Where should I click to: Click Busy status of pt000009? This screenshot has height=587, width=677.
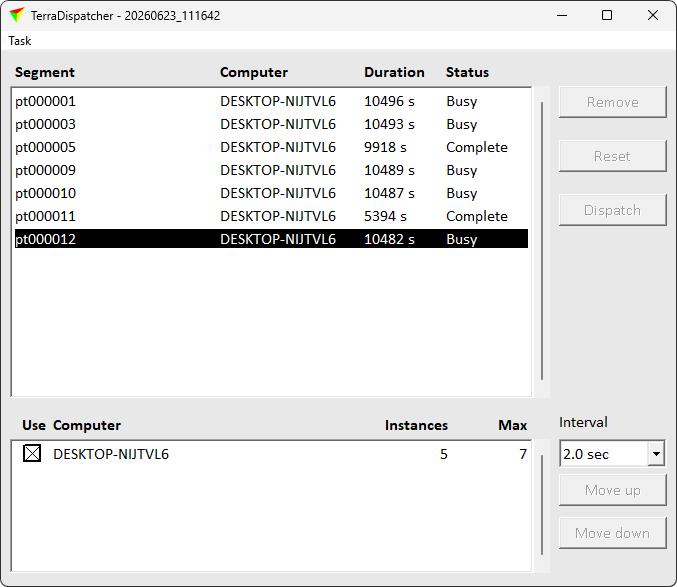click(462, 170)
